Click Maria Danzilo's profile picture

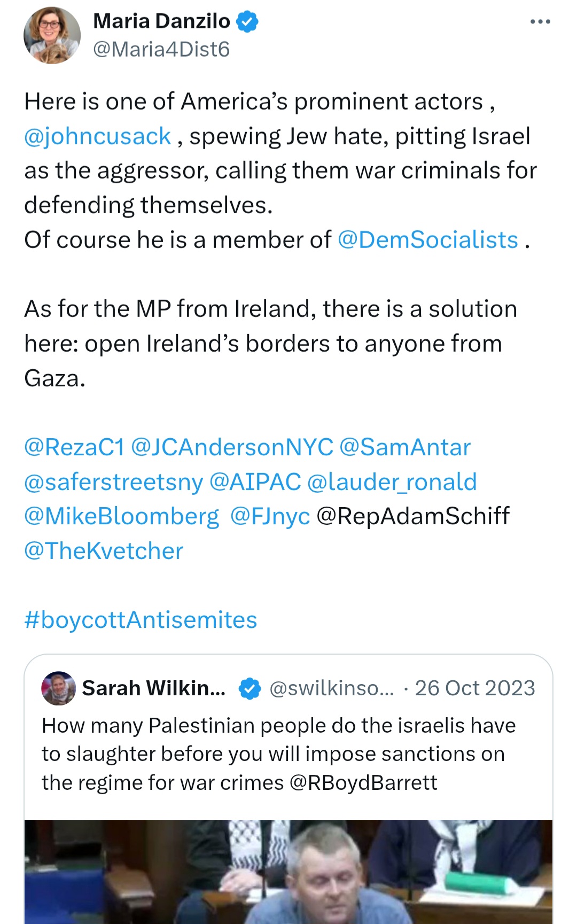52,36
